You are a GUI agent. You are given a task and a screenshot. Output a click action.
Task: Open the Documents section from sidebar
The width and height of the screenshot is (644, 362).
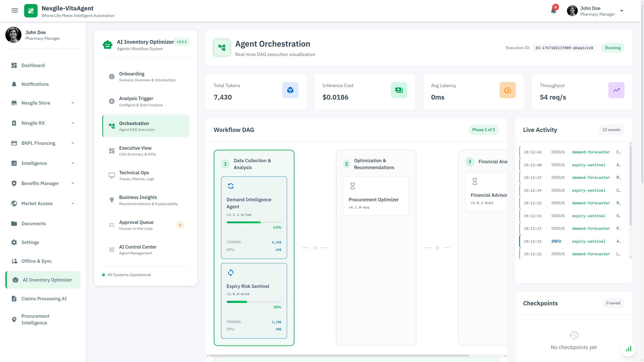coord(34,224)
